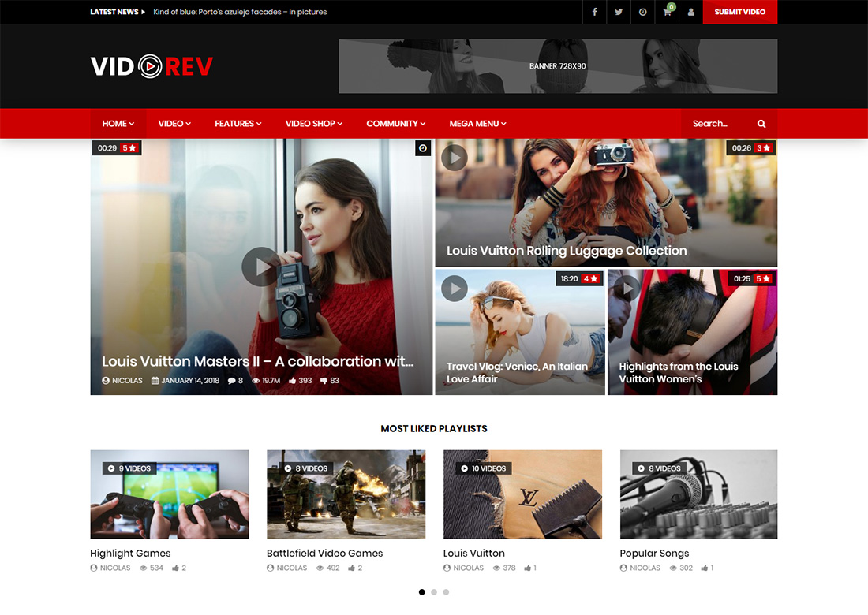Click the 3-star rating badge on Rolling Luggage video

[x=764, y=147]
